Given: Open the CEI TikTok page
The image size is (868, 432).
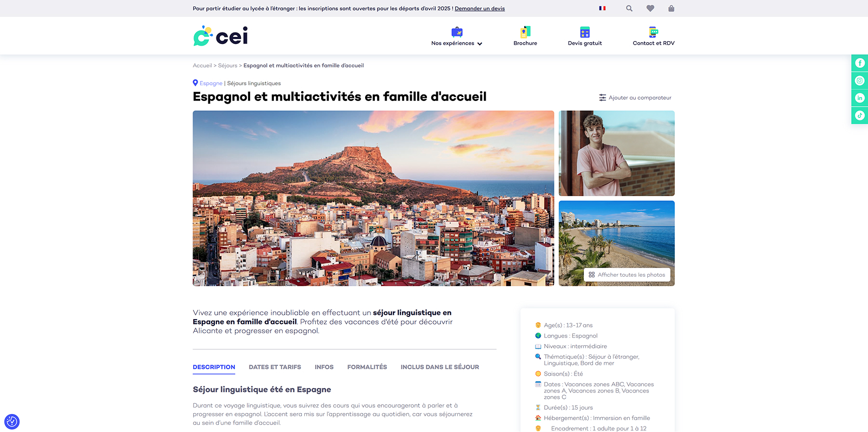Looking at the screenshot, I should tap(859, 116).
